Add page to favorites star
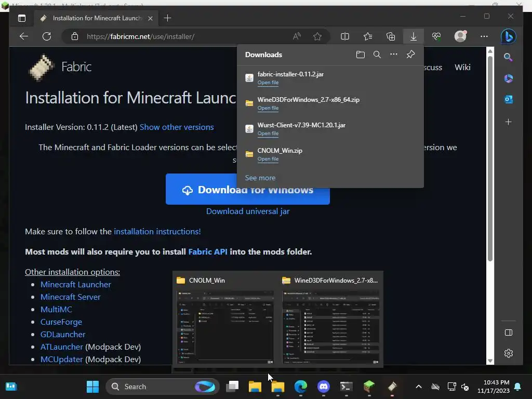The width and height of the screenshot is (532, 399). [x=317, y=36]
